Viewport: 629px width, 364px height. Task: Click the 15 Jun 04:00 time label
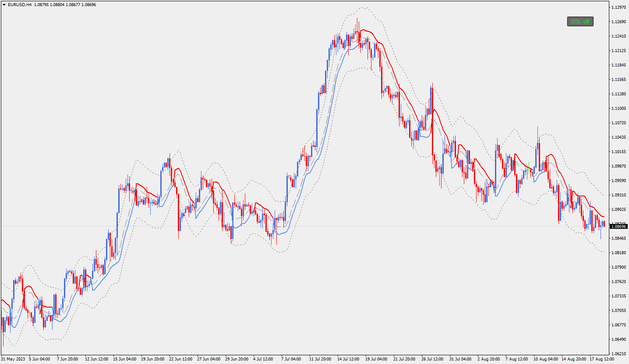tap(124, 359)
